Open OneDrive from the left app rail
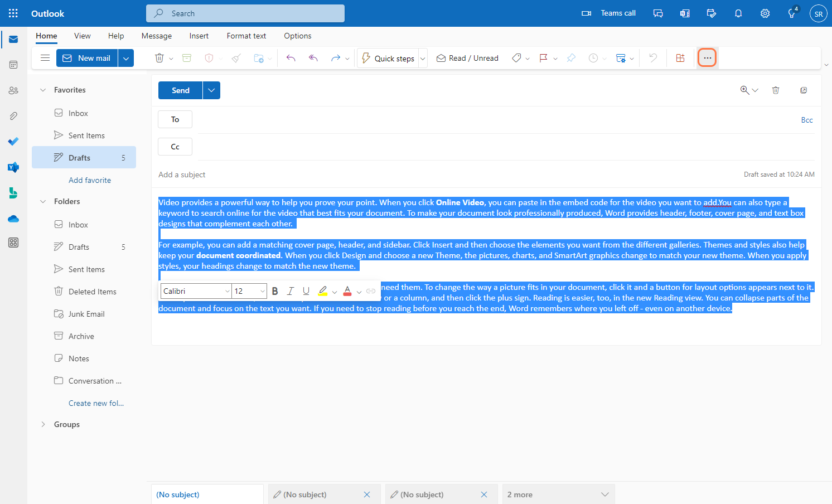The image size is (832, 504). 13,219
